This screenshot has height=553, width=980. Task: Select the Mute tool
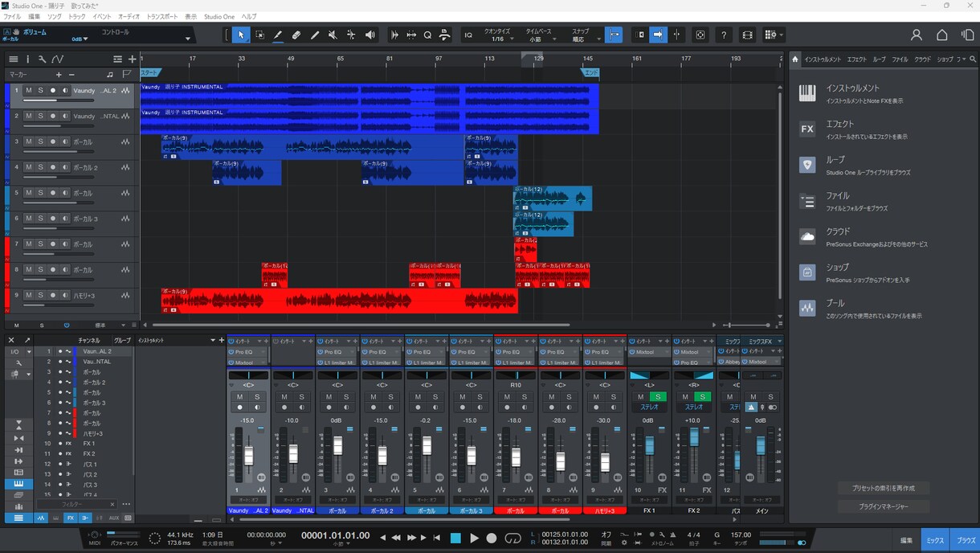click(x=333, y=35)
